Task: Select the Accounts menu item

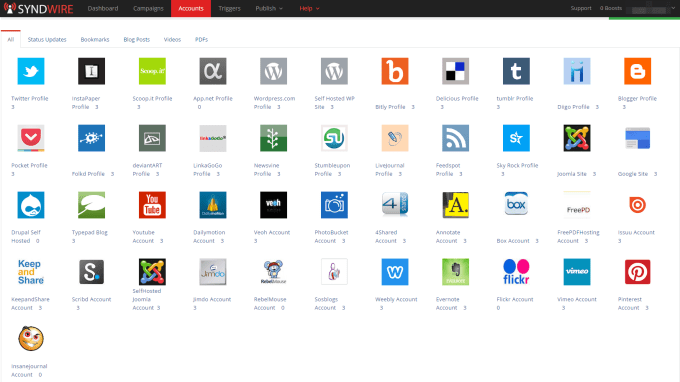Action: [191, 8]
